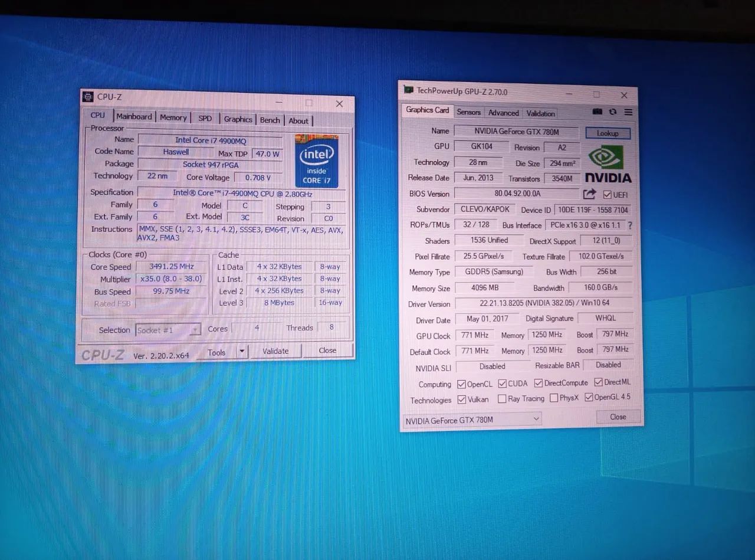Click the CPU-Z title bar icon
This screenshot has height=560, width=755.
88,97
